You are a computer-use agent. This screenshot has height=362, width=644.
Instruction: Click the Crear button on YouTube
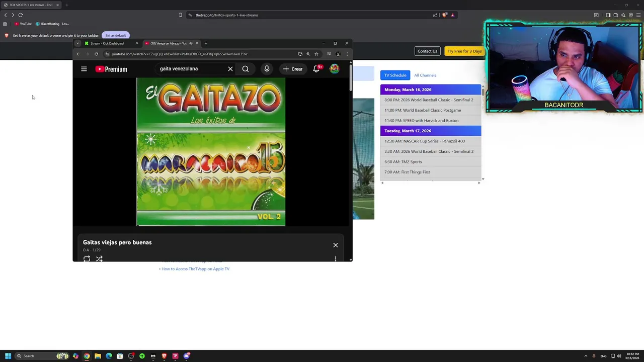pos(293,69)
